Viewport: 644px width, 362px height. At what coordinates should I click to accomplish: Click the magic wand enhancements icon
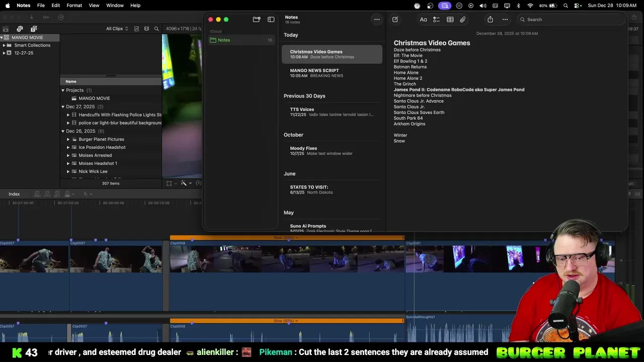click(x=184, y=184)
